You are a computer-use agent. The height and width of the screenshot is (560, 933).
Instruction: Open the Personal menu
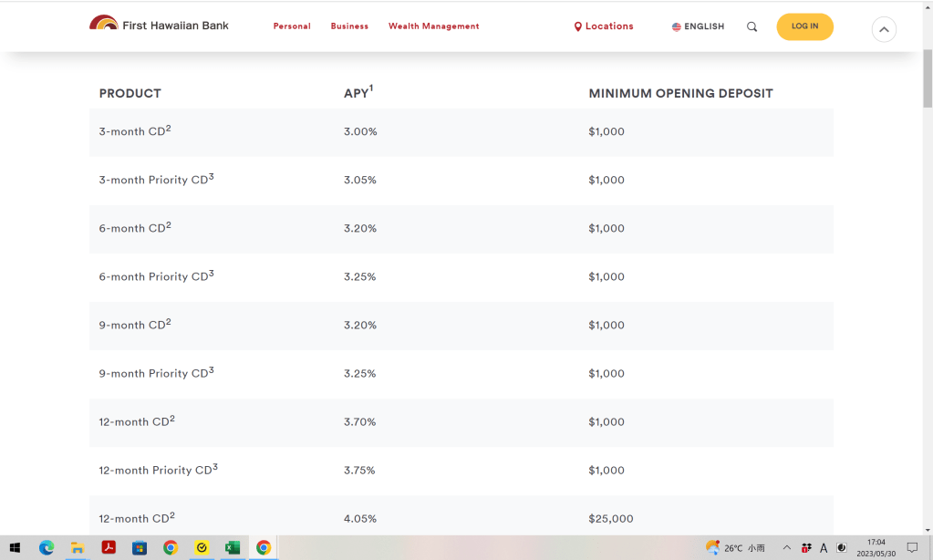[292, 26]
